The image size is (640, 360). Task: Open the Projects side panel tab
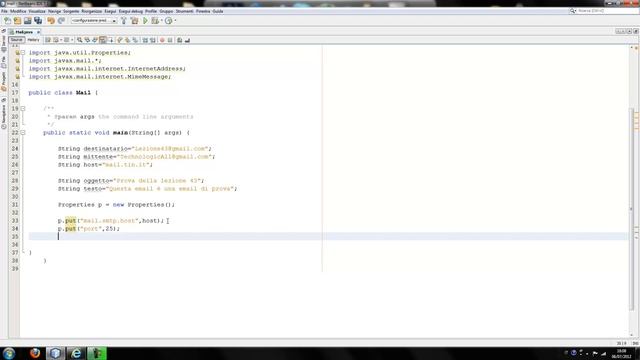pyautogui.click(x=4, y=82)
